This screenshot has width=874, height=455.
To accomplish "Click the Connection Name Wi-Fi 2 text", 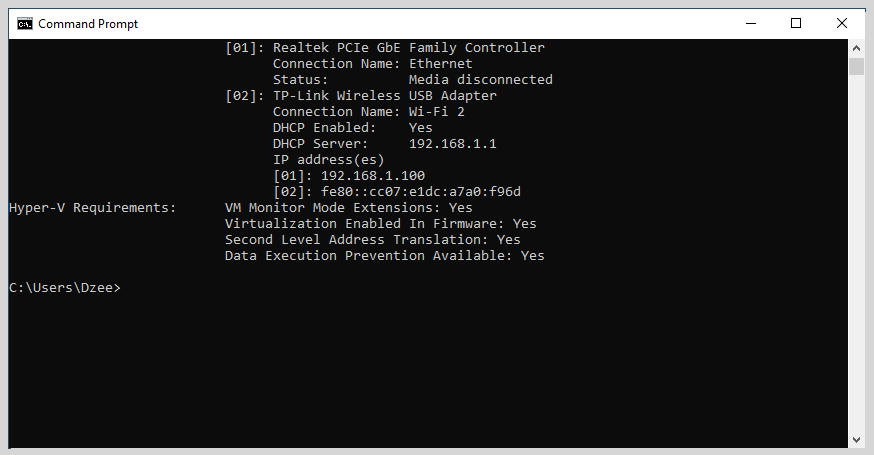I will point(368,112).
